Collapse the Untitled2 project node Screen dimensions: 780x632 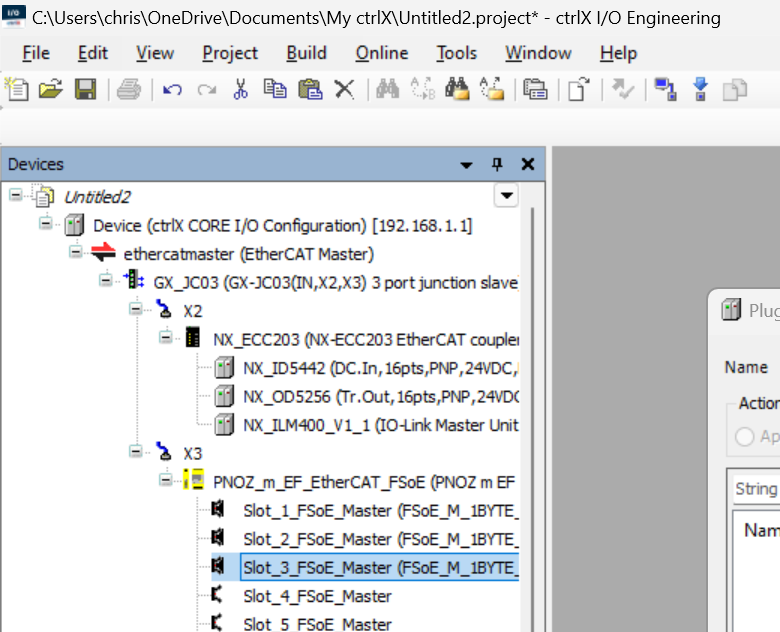pos(16,195)
